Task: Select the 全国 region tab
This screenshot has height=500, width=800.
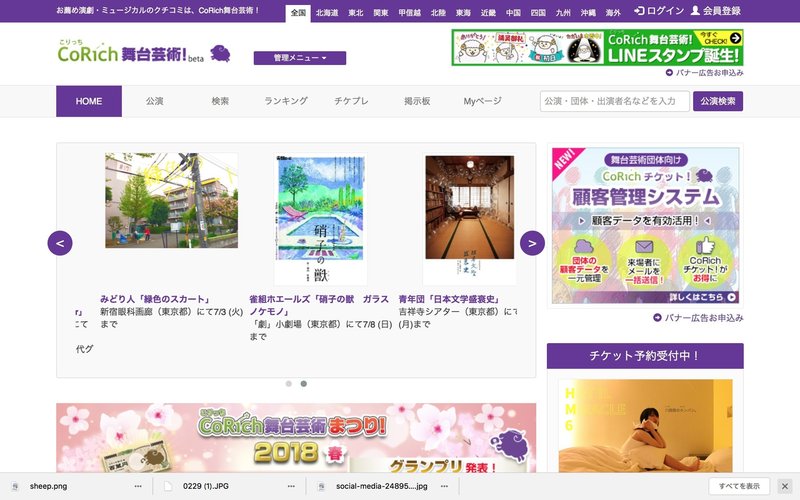Action: pos(298,13)
